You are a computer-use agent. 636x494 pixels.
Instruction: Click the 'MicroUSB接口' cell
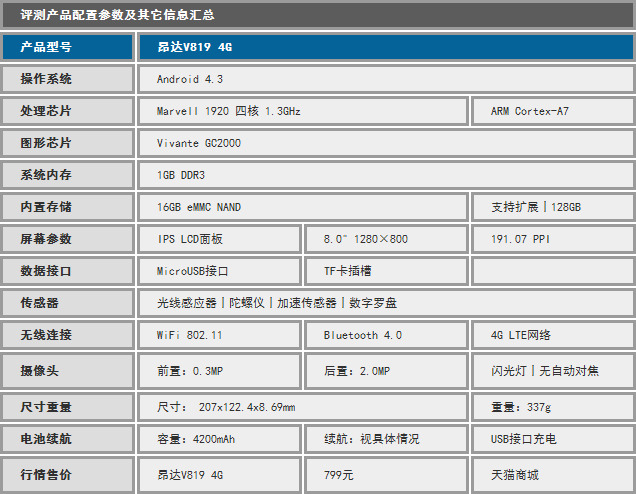(x=219, y=271)
